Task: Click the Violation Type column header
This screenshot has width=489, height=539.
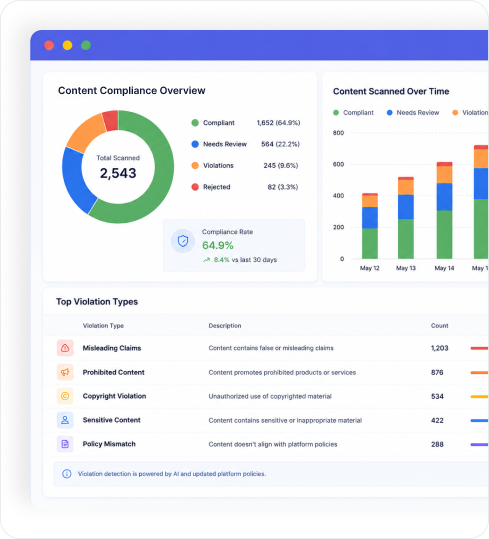Action: (x=103, y=326)
